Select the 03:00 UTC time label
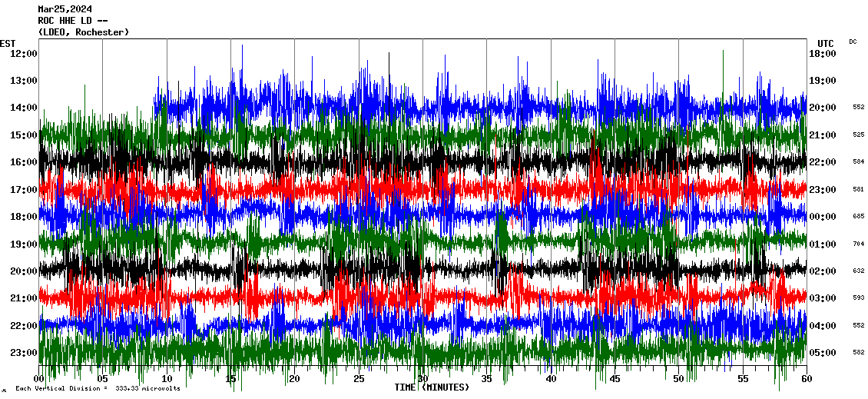Viewport: 868px width, 399px height. pyautogui.click(x=823, y=298)
